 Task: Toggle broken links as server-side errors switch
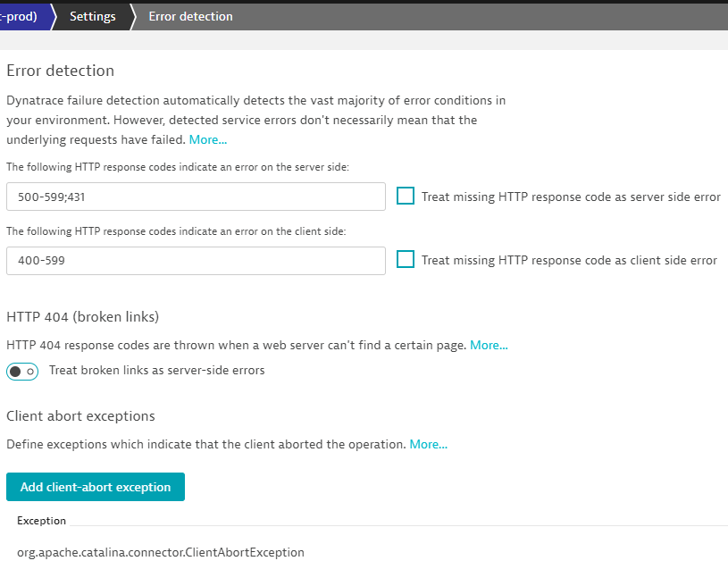(22, 371)
